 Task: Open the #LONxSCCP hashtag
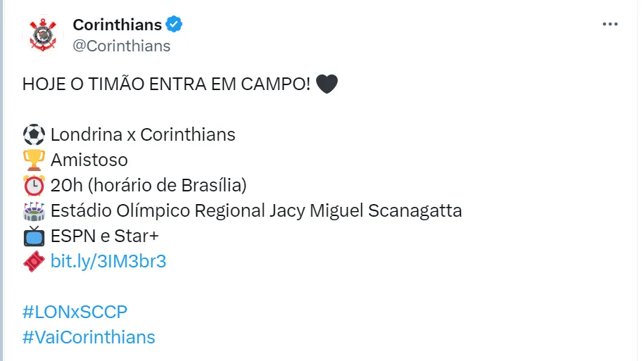tap(75, 312)
